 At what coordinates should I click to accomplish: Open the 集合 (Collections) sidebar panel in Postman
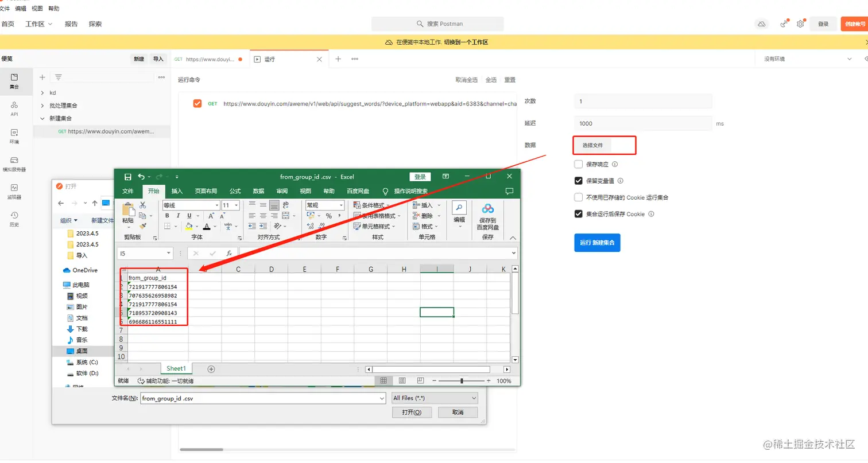14,81
